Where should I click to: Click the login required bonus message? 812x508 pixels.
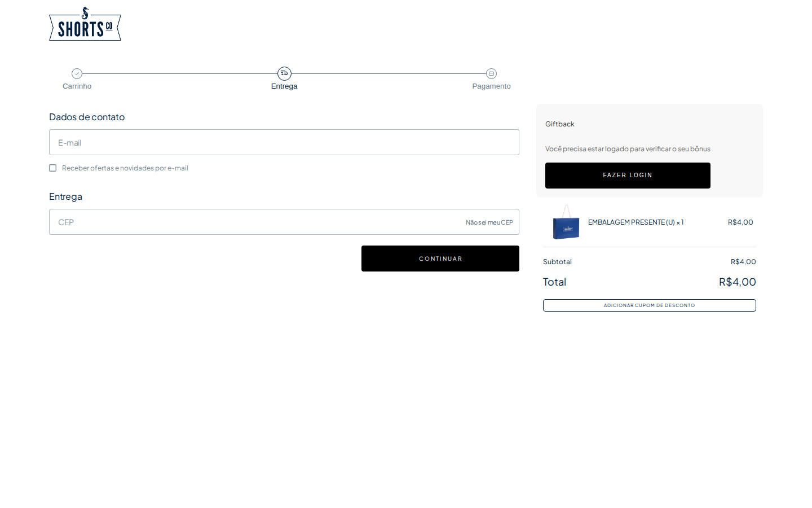[628, 149]
